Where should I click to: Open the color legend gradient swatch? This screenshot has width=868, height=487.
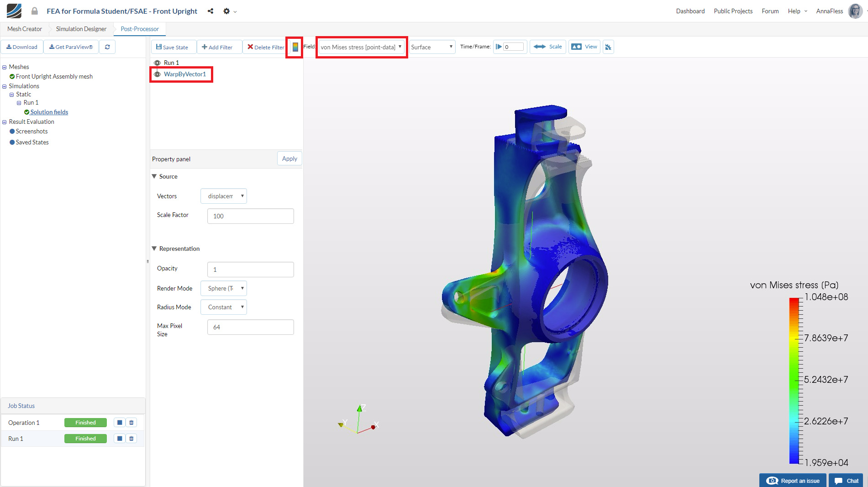(295, 47)
